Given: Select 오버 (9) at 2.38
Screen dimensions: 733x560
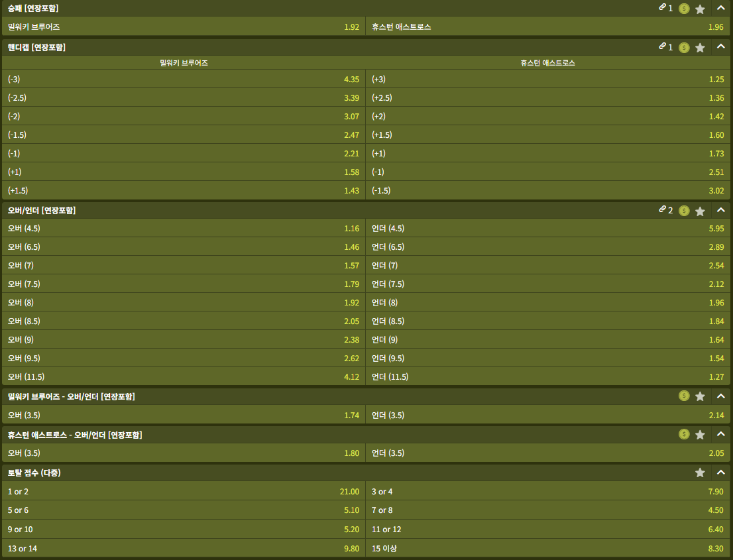Looking at the screenshot, I should [x=184, y=339].
